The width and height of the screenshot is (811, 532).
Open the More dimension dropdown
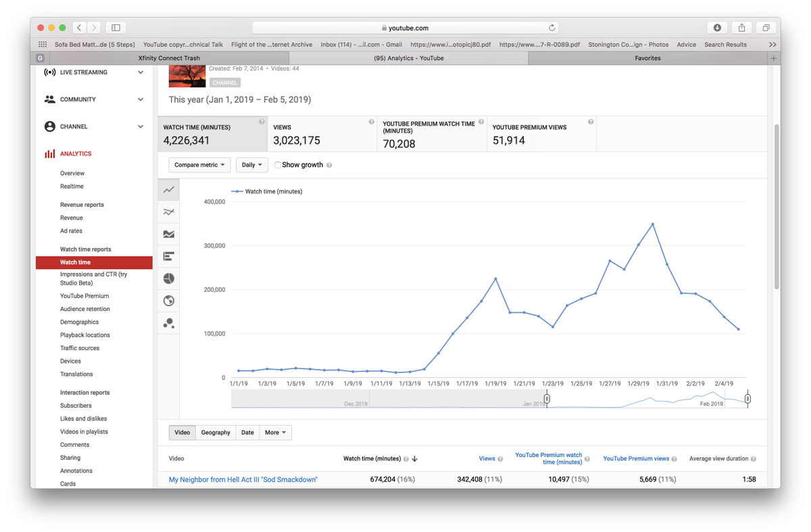tap(275, 433)
